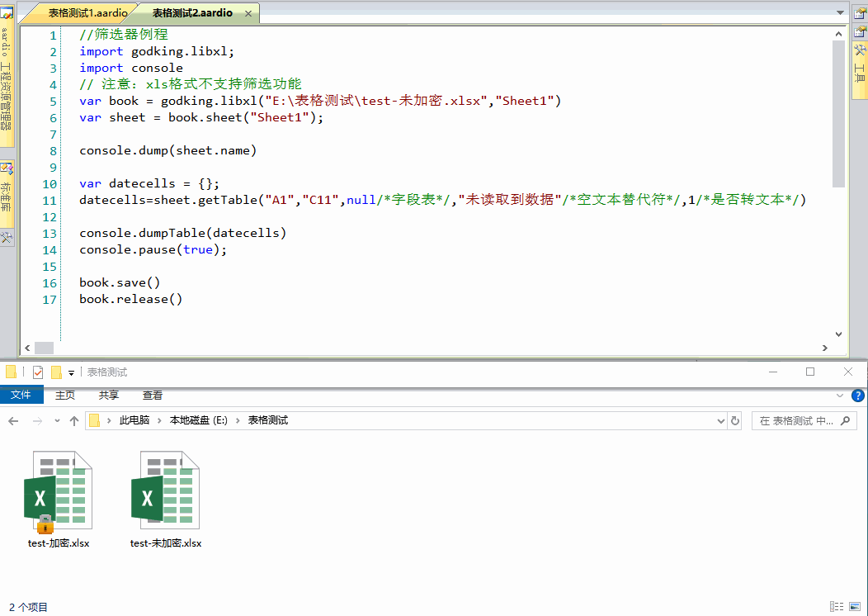
Task: Open the editor tab list dropdown arrow
Action: (840, 12)
